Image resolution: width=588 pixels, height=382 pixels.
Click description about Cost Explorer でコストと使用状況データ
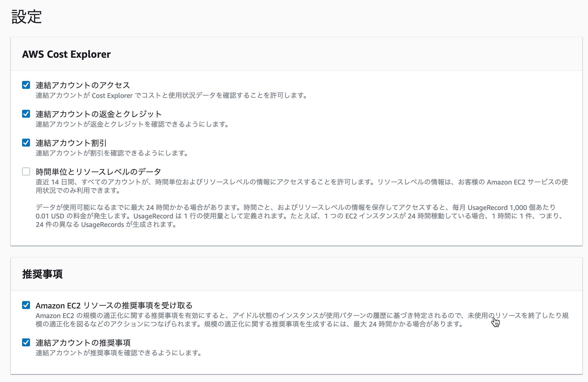pyautogui.click(x=172, y=95)
